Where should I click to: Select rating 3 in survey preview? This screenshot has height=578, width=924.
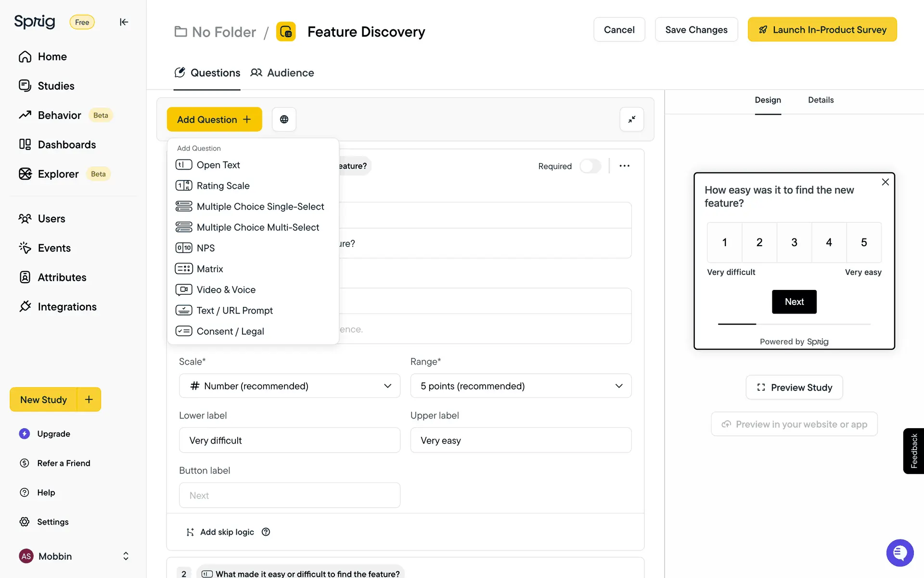(x=794, y=242)
